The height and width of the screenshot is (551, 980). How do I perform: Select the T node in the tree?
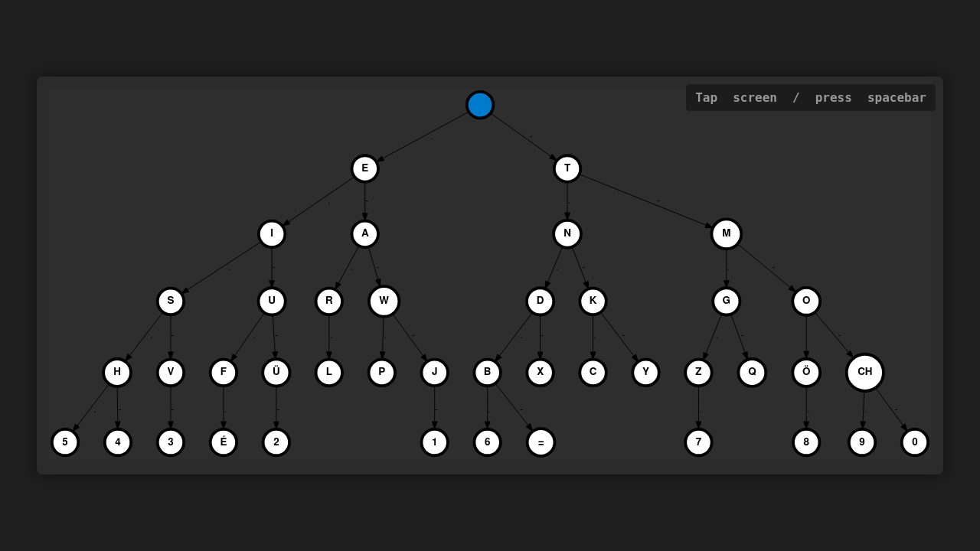coord(567,168)
